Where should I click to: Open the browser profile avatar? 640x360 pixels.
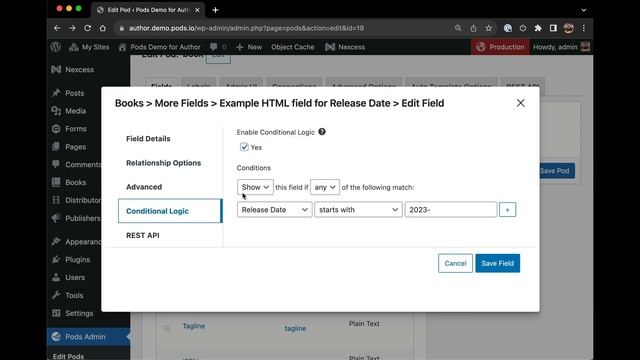point(569,28)
